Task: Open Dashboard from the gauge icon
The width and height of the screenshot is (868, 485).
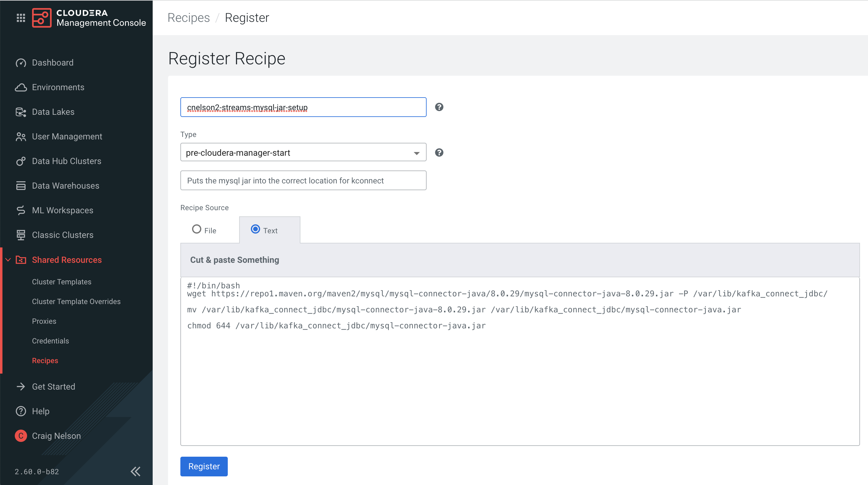Action: coord(21,63)
